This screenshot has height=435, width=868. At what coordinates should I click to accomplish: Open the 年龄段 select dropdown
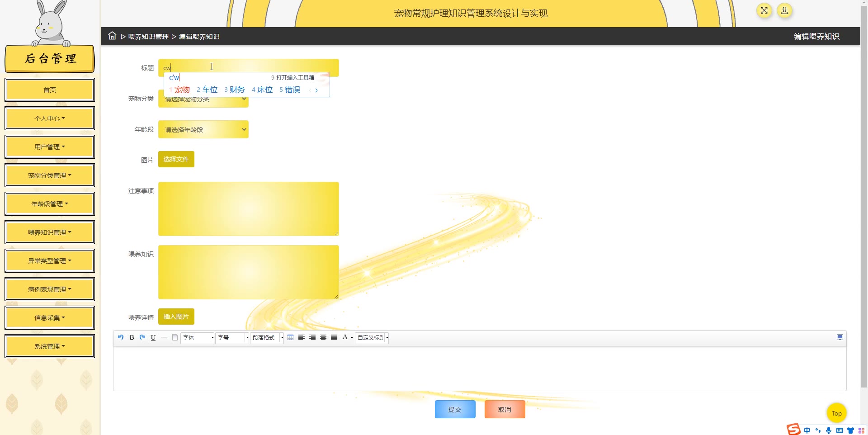pyautogui.click(x=203, y=129)
